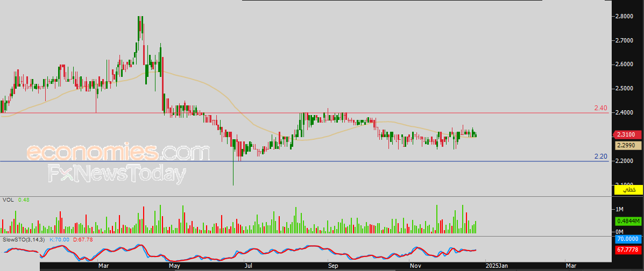The image size is (644, 271).
Task: Select the blue 2.20 support level label
Action: (x=600, y=156)
